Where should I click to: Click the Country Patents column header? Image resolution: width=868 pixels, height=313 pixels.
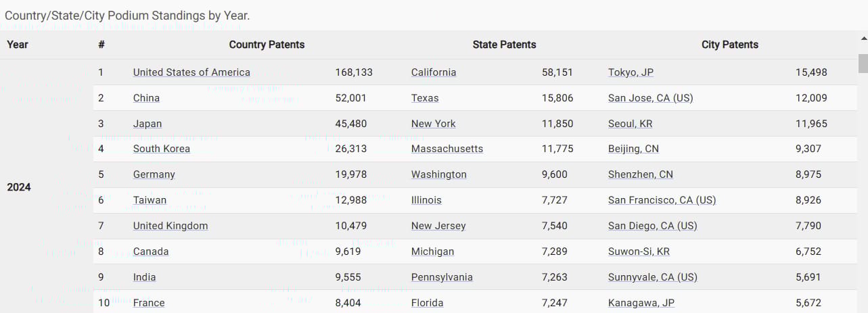click(x=267, y=45)
